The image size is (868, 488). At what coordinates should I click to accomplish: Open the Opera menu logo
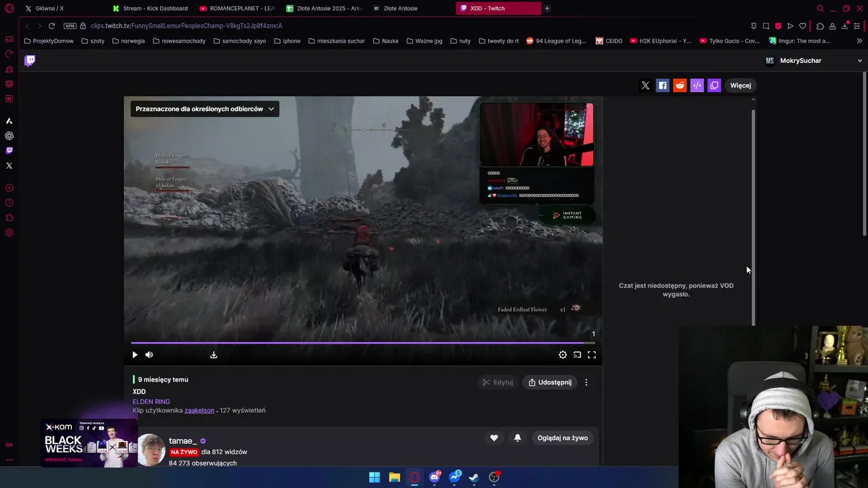(9, 8)
